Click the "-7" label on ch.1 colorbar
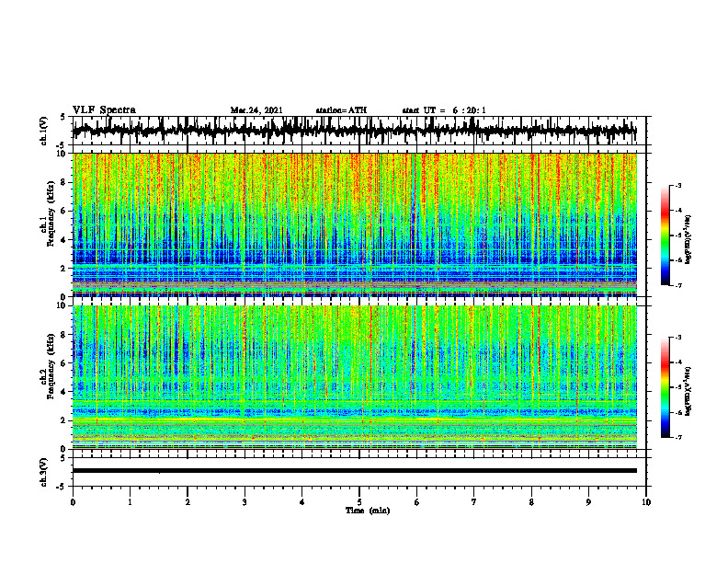Image resolution: width=728 pixels, height=563 pixels. pyautogui.click(x=677, y=285)
